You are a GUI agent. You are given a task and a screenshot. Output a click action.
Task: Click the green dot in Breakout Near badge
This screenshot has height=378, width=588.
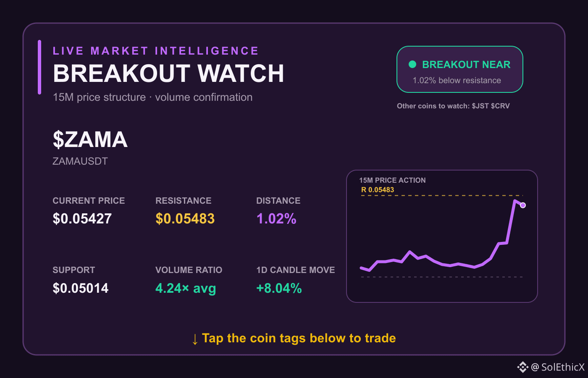[x=412, y=64]
